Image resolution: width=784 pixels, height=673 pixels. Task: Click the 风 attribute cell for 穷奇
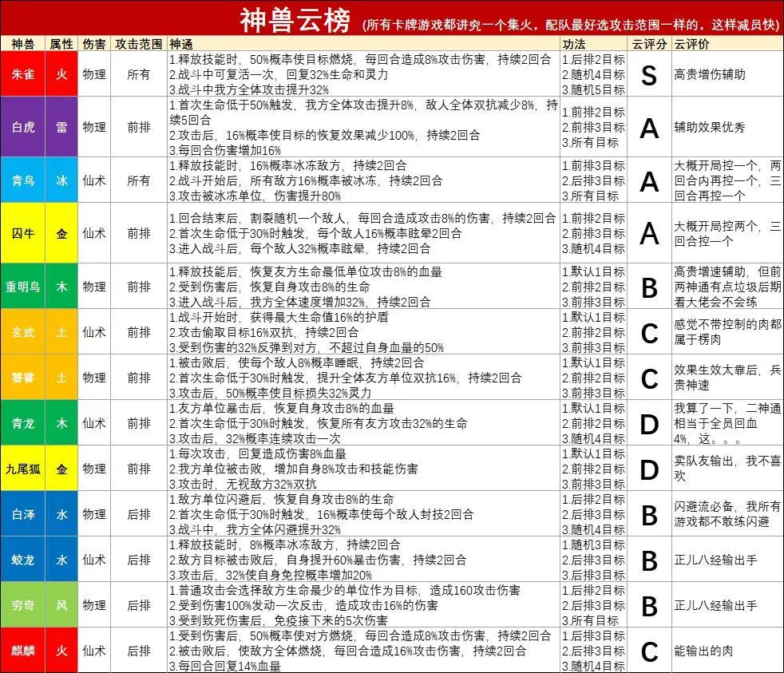[x=61, y=605]
